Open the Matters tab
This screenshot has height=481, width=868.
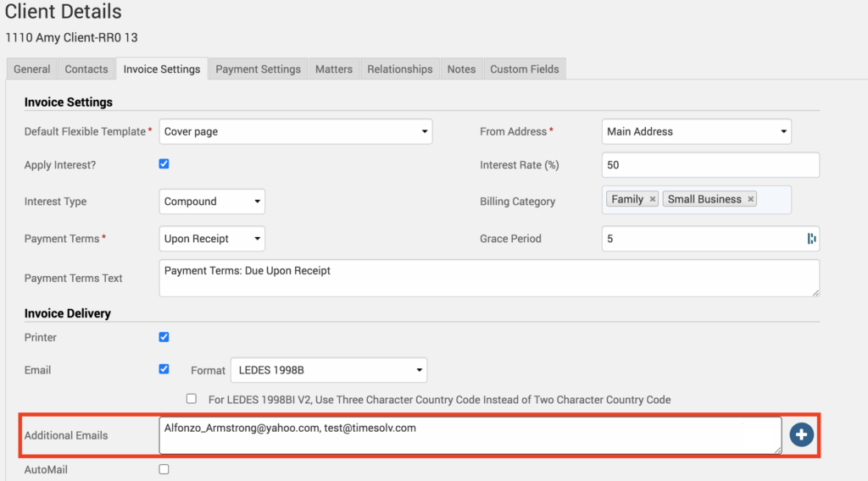334,69
